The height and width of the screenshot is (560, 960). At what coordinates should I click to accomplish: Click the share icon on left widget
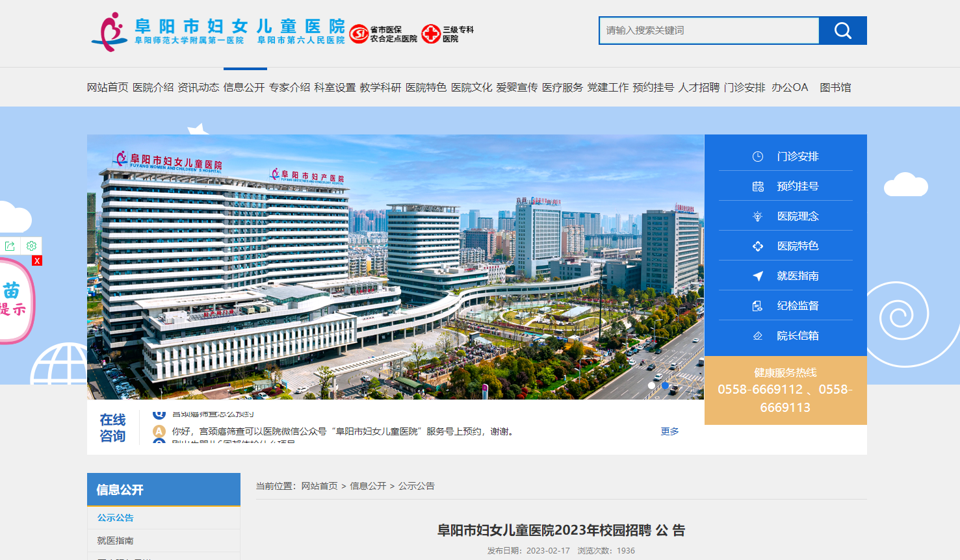coord(10,246)
